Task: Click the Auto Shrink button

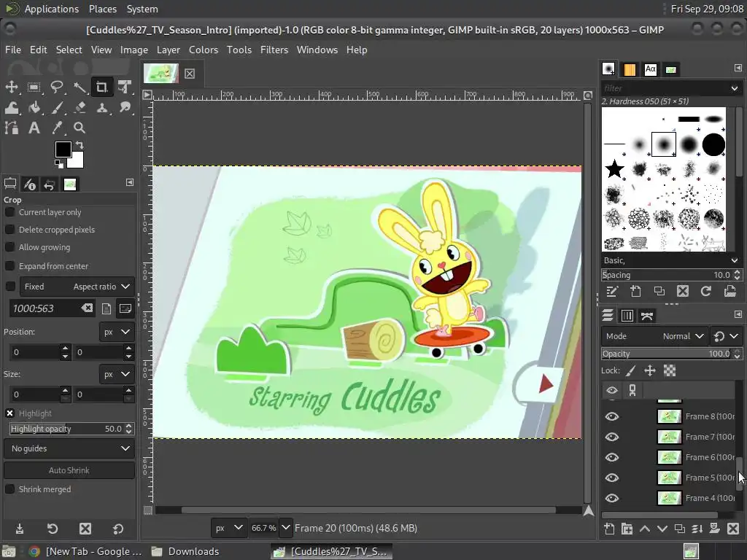Action: pos(69,470)
